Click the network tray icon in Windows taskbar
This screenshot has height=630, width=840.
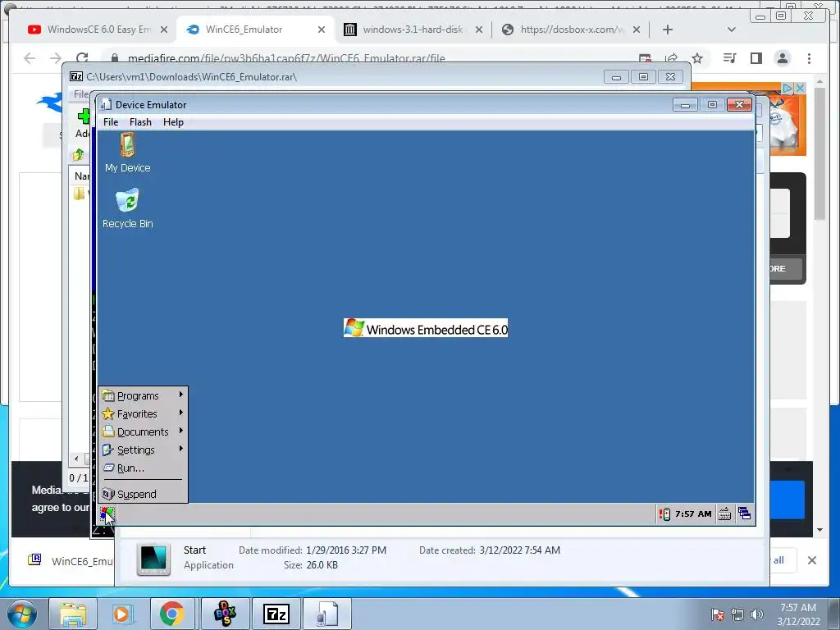(x=737, y=614)
